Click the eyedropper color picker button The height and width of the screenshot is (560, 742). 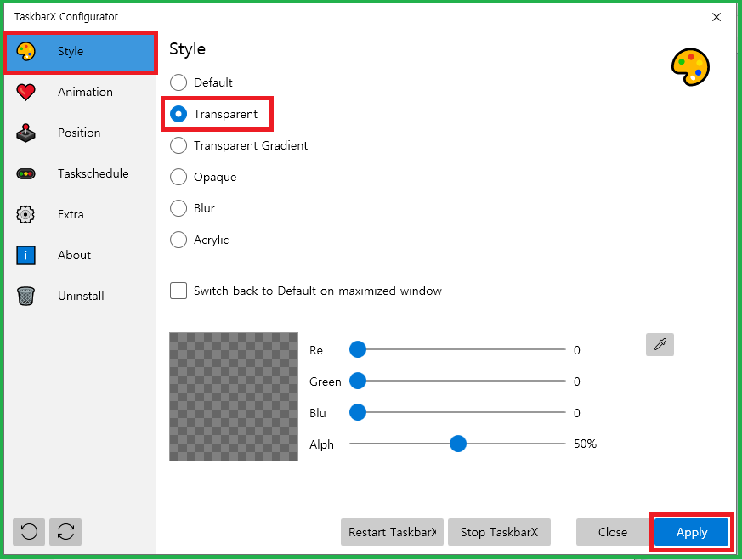pos(660,344)
